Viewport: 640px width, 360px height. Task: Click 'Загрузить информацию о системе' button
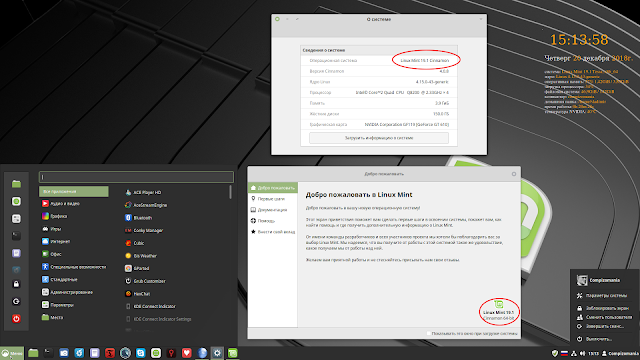point(379,138)
